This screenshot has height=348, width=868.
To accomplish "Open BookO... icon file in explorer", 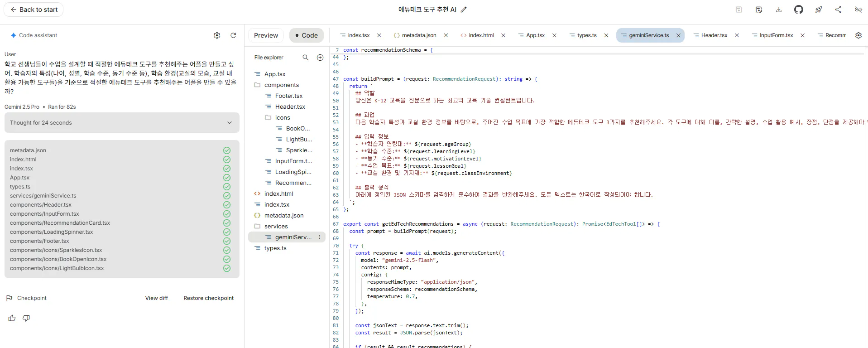I will coord(297,128).
